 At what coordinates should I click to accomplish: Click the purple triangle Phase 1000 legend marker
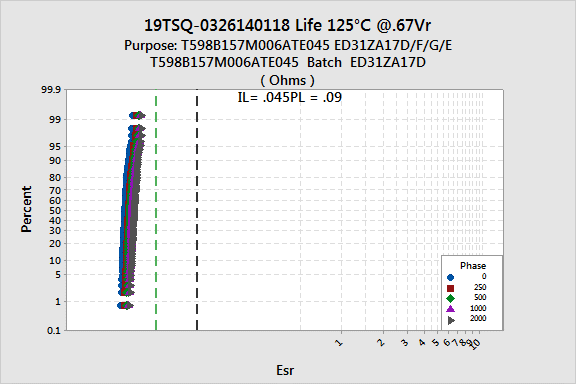450,309
